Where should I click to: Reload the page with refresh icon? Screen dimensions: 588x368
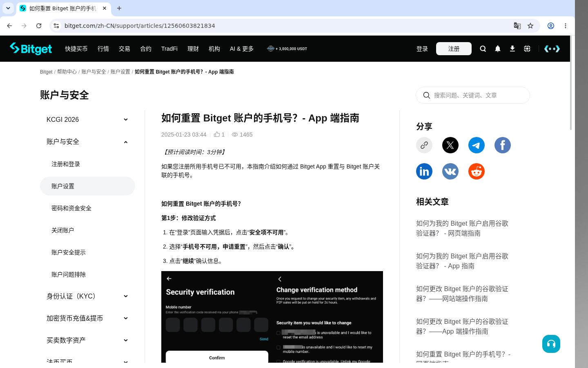pyautogui.click(x=39, y=26)
